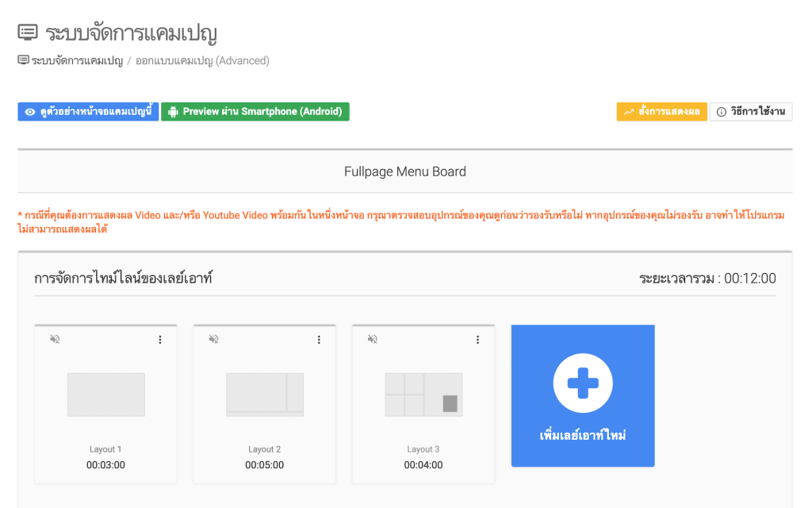812x508 pixels.
Task: Select the Layout 3 preview thumbnail
Action: 423,394
